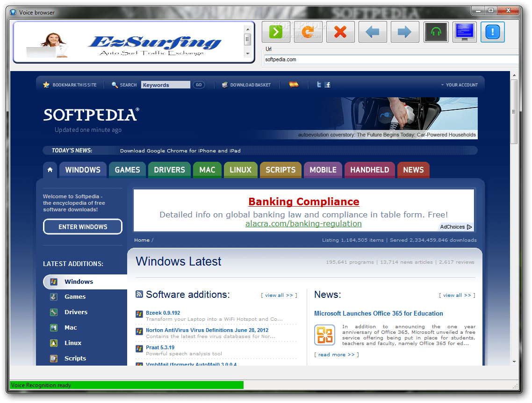Open the Facebook icon in top bar
The width and height of the screenshot is (532, 403).
(x=327, y=85)
